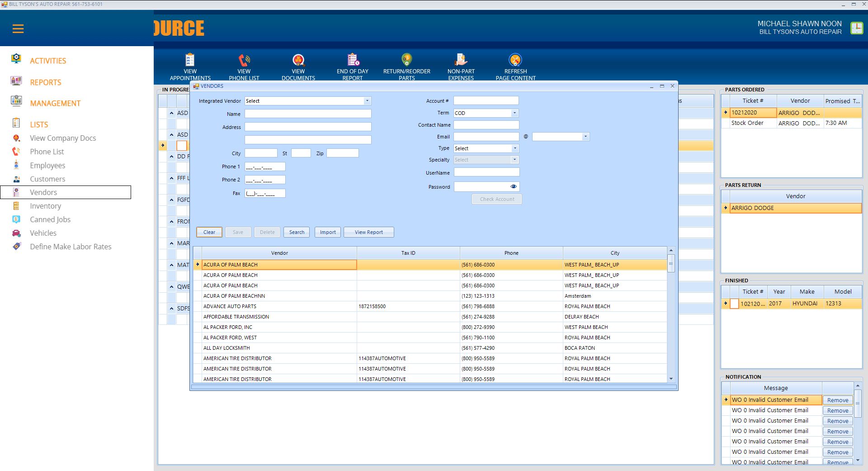Toggle password visibility eye icon
This screenshot has width=868, height=471.
pos(514,186)
